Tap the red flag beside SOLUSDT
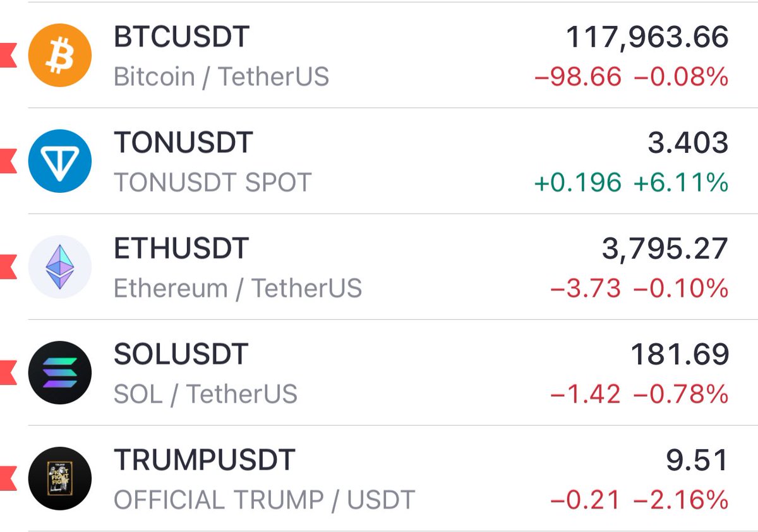 8,373
